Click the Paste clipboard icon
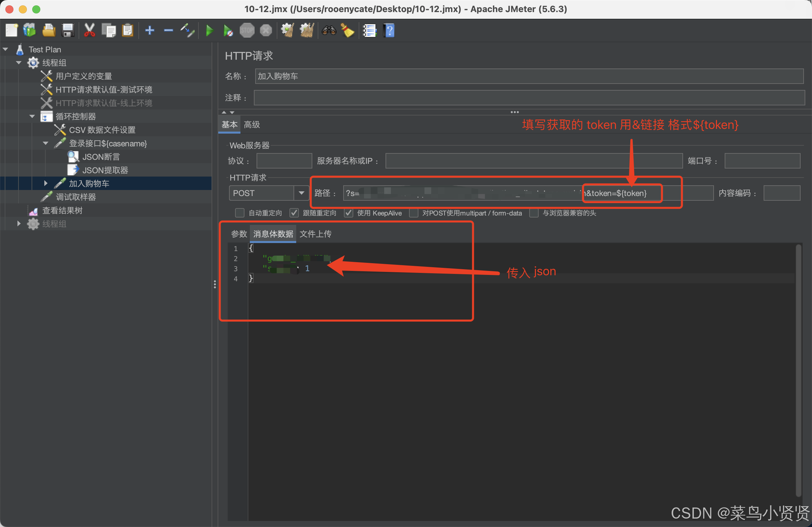The height and width of the screenshot is (527, 812). 128,31
